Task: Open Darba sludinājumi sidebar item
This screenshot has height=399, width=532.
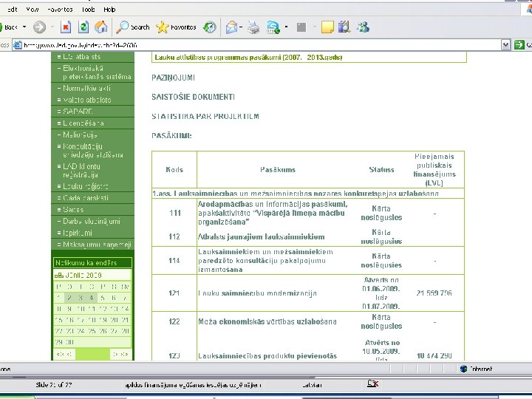Action: point(89,221)
